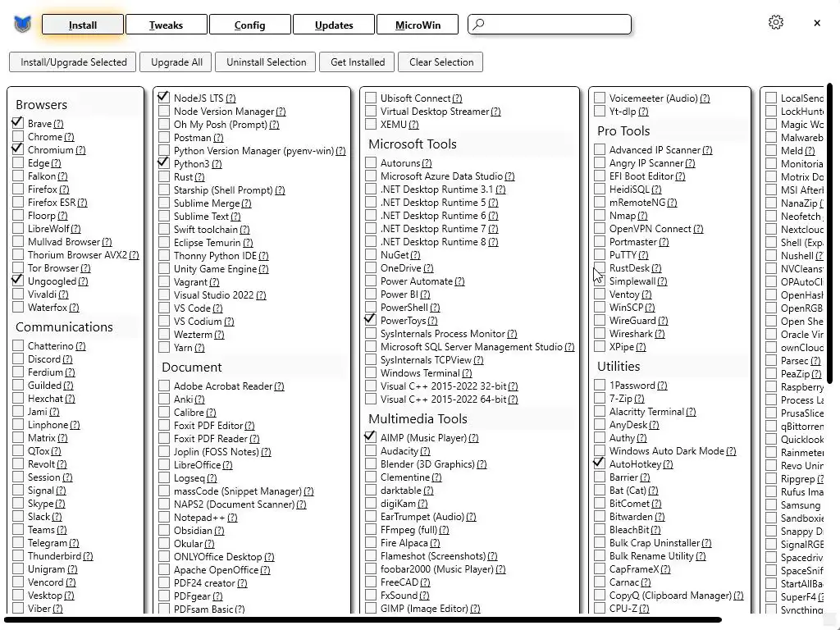840x630 pixels.
Task: Uncheck the Ungoogled checkbox
Action: 18,281
